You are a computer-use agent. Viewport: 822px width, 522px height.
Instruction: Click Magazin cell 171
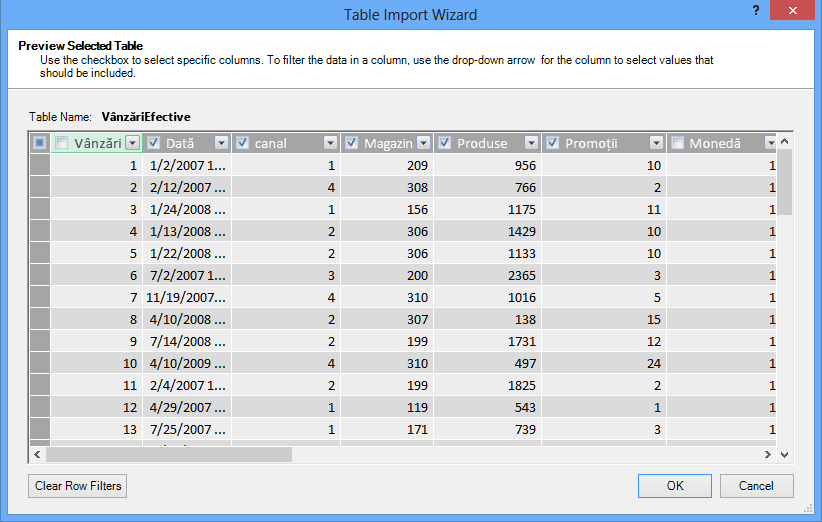click(387, 429)
